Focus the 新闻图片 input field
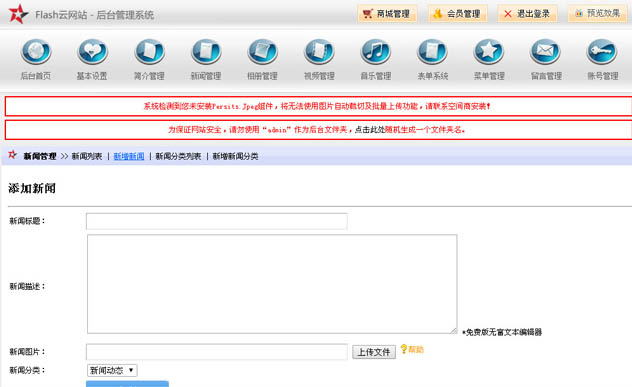 tap(217, 352)
